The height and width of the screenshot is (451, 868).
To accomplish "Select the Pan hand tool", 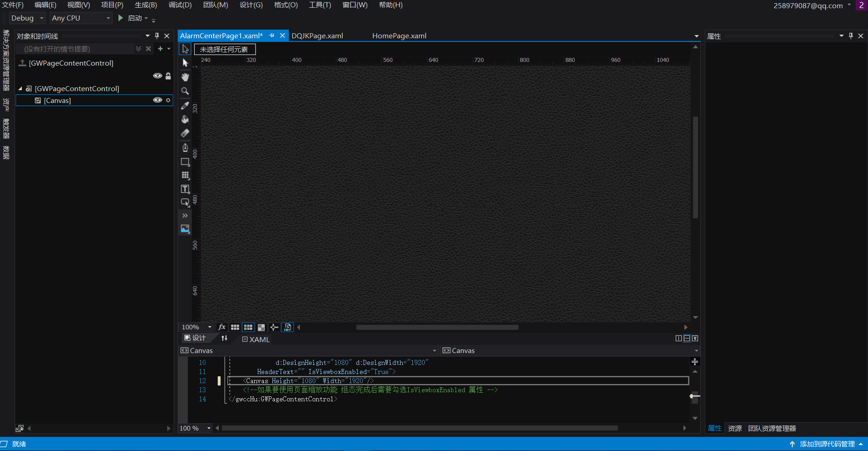I will point(185,77).
